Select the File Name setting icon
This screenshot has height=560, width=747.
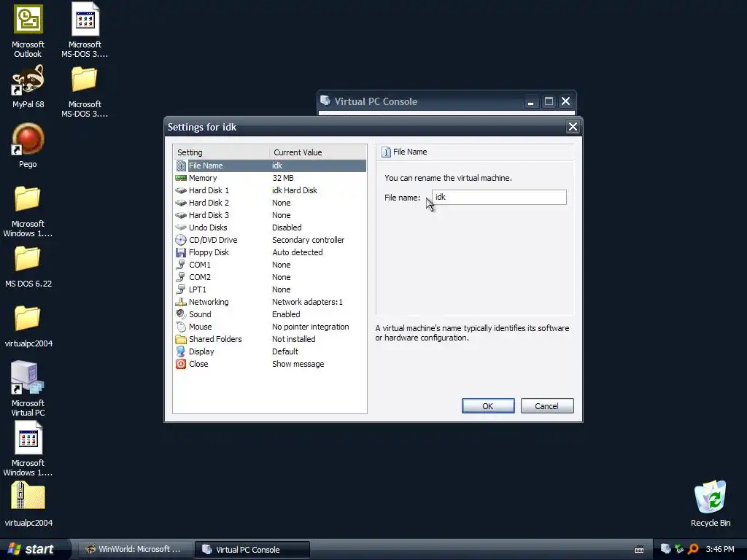coord(181,166)
